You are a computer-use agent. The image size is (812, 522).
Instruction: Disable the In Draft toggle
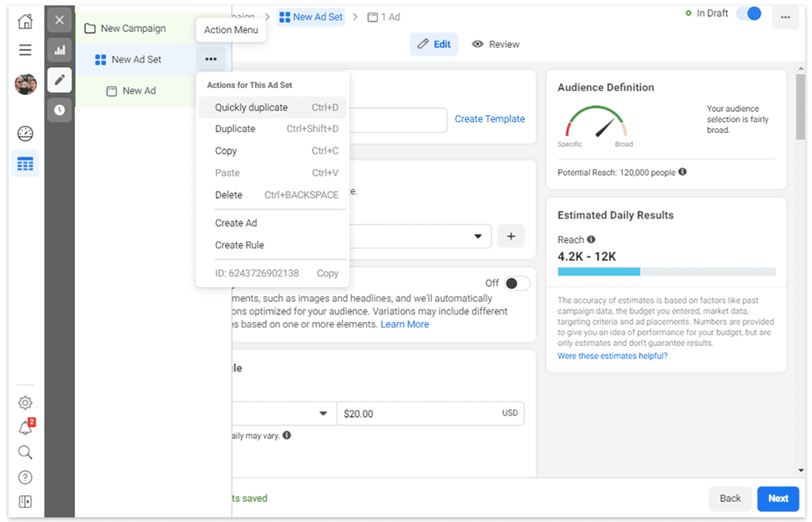[x=749, y=13]
